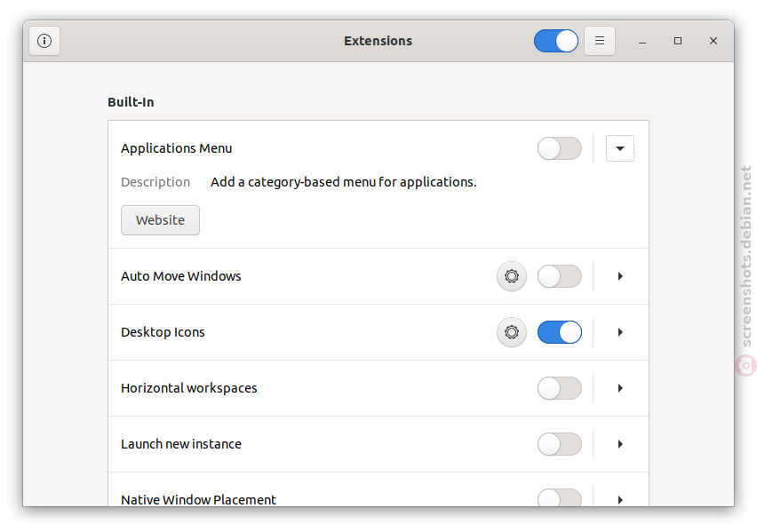This screenshot has height=532, width=757.
Task: Enable the Auto Move Windows switch
Action: (560, 276)
